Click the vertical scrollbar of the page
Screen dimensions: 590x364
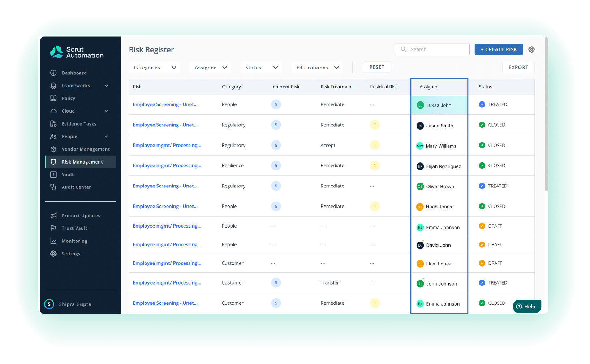(547, 114)
